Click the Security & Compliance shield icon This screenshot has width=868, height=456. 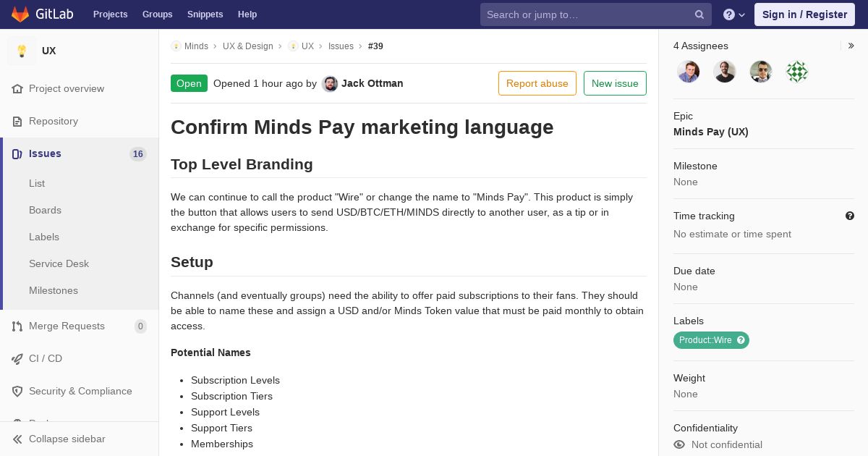coord(17,391)
